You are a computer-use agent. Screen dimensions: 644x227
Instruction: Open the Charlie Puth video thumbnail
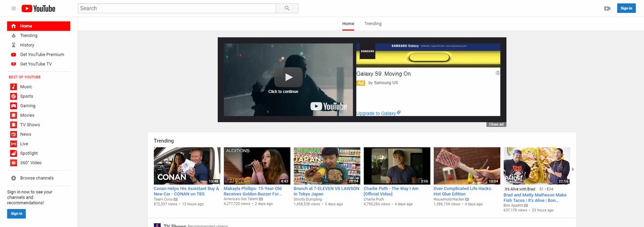(397, 166)
